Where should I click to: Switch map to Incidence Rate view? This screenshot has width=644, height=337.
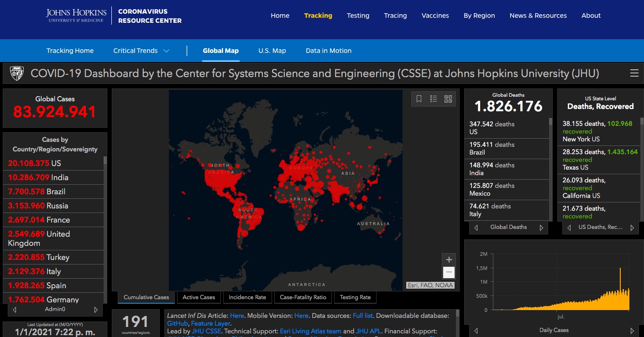tap(247, 297)
